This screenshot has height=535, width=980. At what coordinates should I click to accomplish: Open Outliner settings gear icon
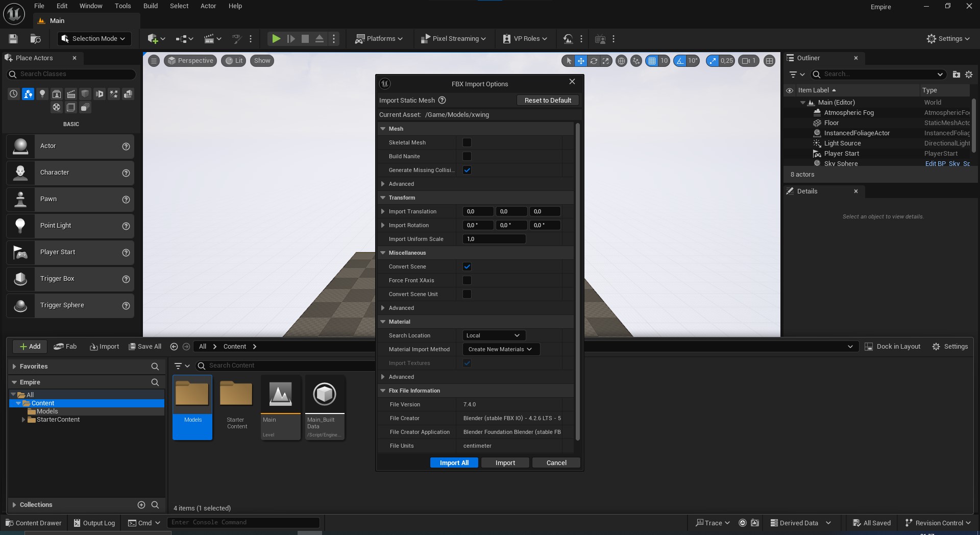[969, 75]
